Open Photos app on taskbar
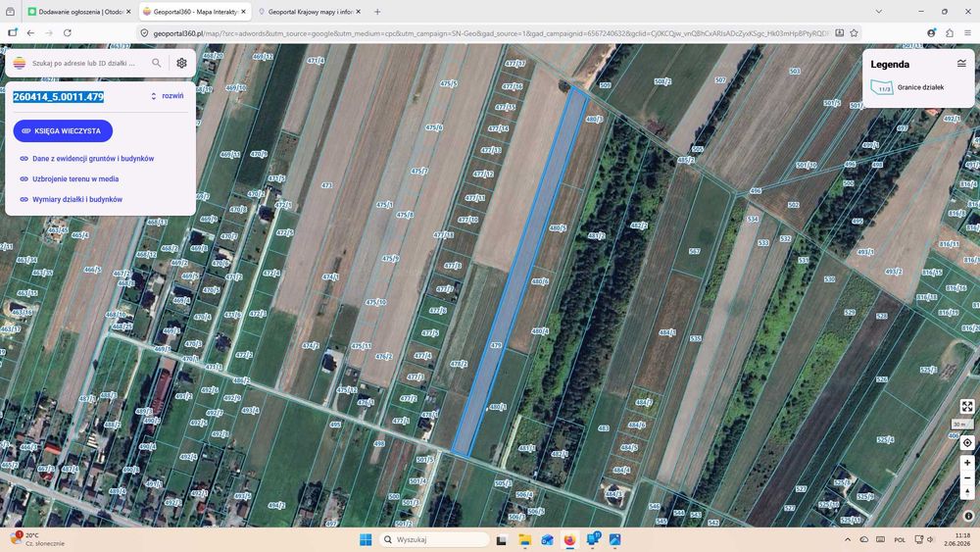 coord(615,539)
